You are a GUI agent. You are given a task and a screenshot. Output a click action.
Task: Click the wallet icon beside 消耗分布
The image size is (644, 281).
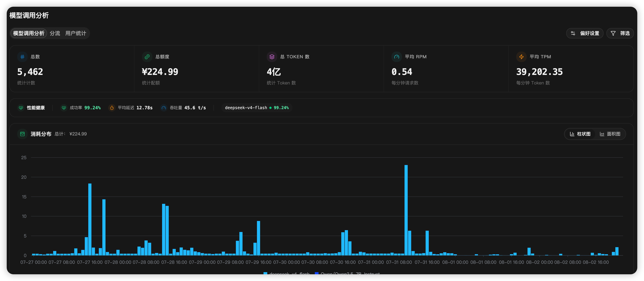click(x=22, y=134)
